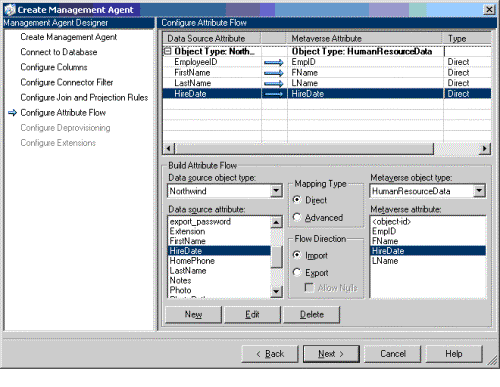Click the data source attribute list's scrollbar thumb
500x387 pixels.
click(x=276, y=257)
